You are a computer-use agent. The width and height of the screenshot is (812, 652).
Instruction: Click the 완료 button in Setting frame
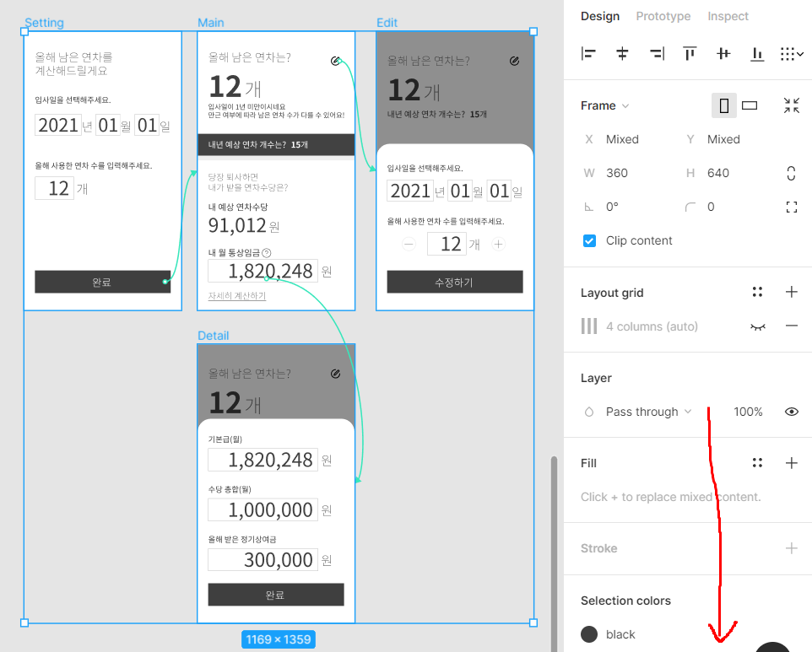pos(102,282)
